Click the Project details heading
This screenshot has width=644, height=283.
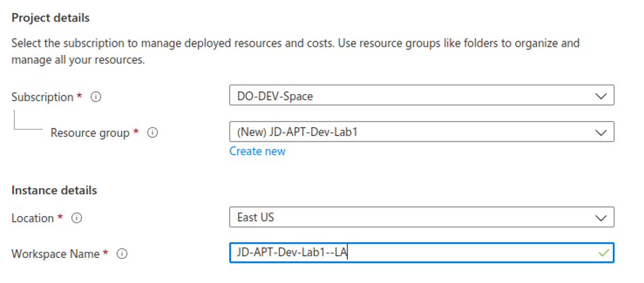(x=50, y=18)
